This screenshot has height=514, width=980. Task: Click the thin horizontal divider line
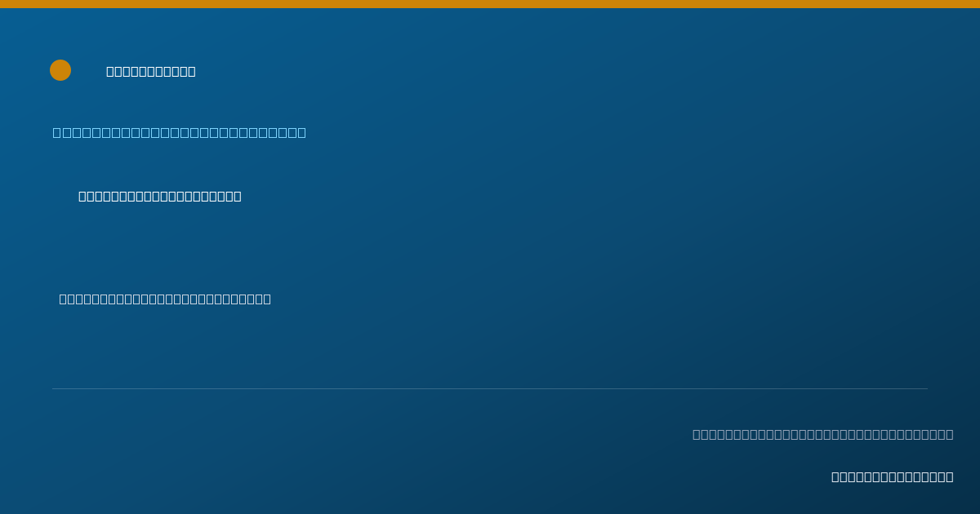coord(490,388)
